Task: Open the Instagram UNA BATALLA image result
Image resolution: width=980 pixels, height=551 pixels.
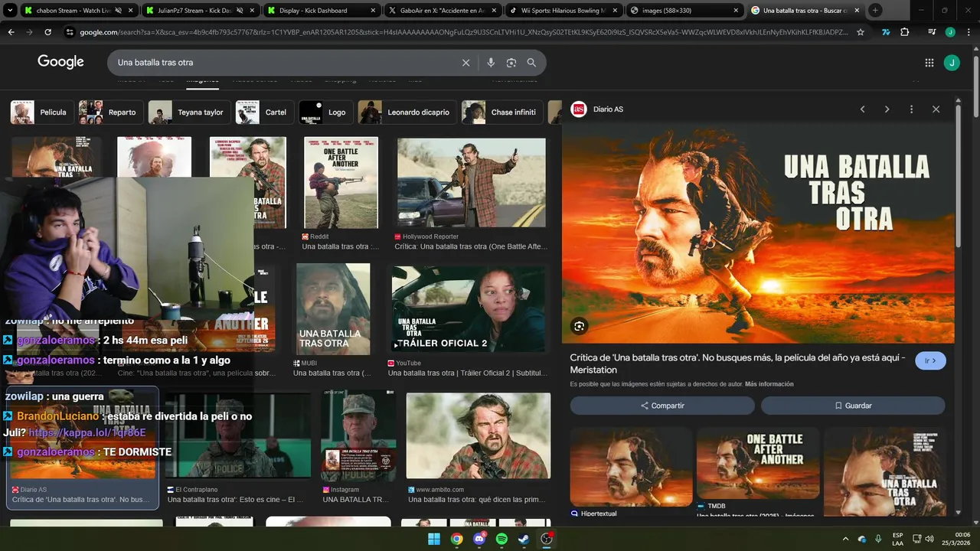Action: [x=358, y=436]
